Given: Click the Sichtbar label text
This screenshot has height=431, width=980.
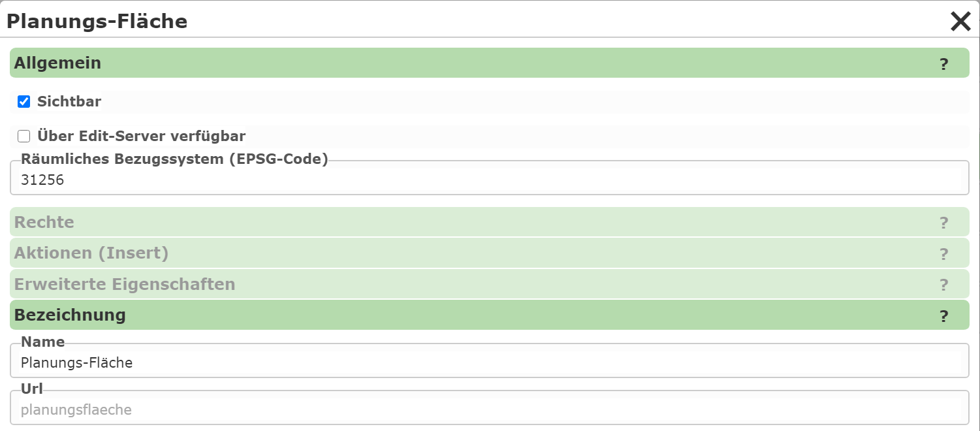Looking at the screenshot, I should [69, 101].
